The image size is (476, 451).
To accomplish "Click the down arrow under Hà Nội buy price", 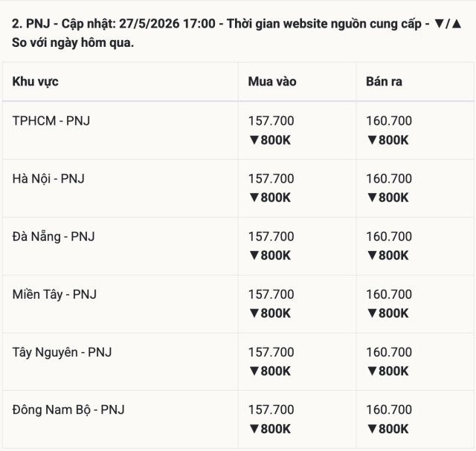I will coord(254,198).
